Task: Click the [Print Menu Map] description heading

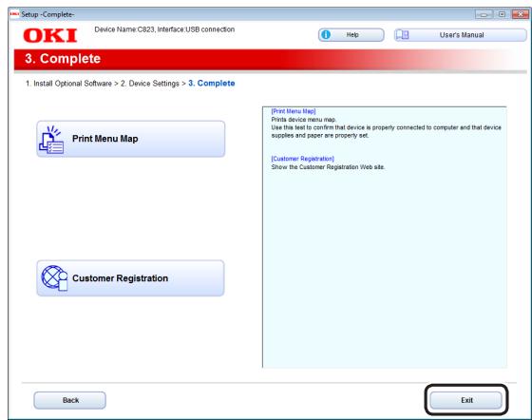Action: pyautogui.click(x=294, y=111)
